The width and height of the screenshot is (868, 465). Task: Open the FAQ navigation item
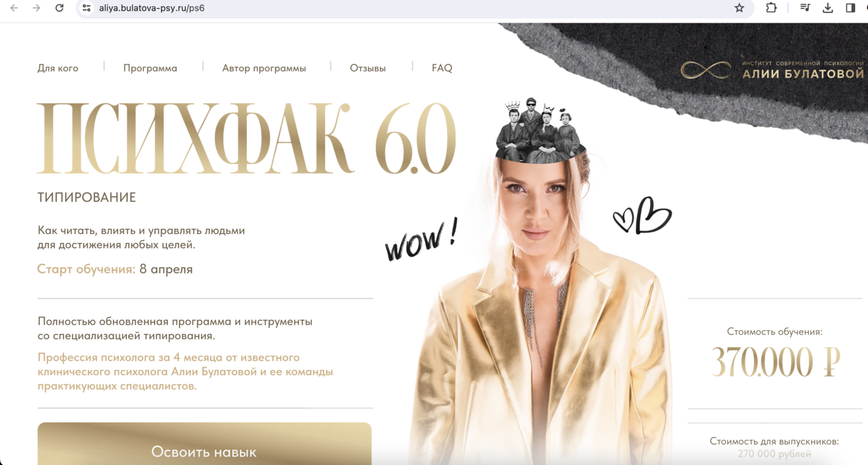pyautogui.click(x=442, y=68)
